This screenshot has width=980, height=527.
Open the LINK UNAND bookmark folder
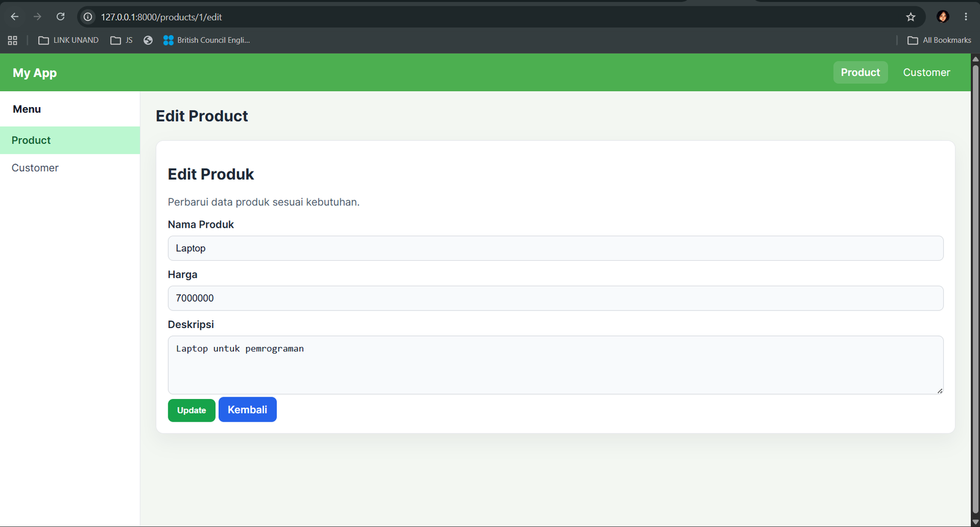click(68, 40)
